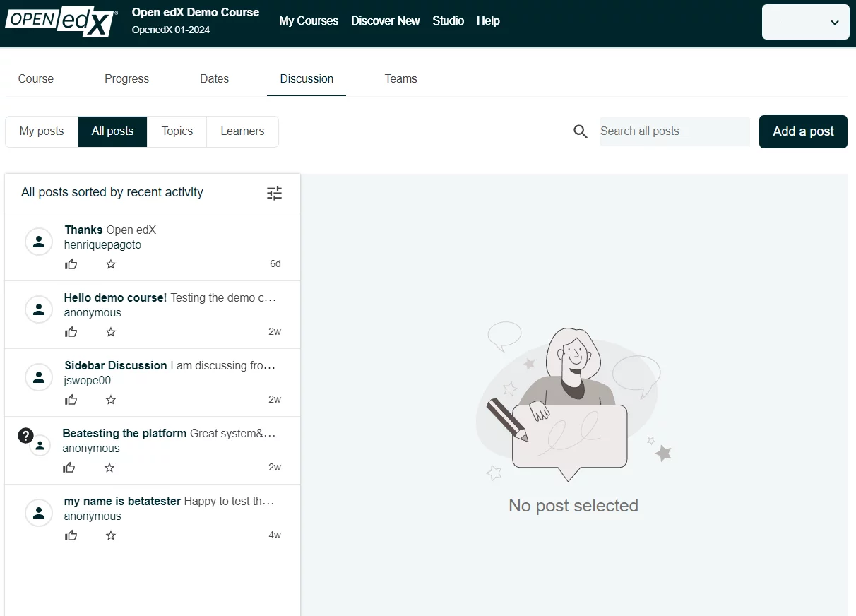The image size is (856, 616).
Task: Click username 'jswope00'
Action: click(x=88, y=381)
